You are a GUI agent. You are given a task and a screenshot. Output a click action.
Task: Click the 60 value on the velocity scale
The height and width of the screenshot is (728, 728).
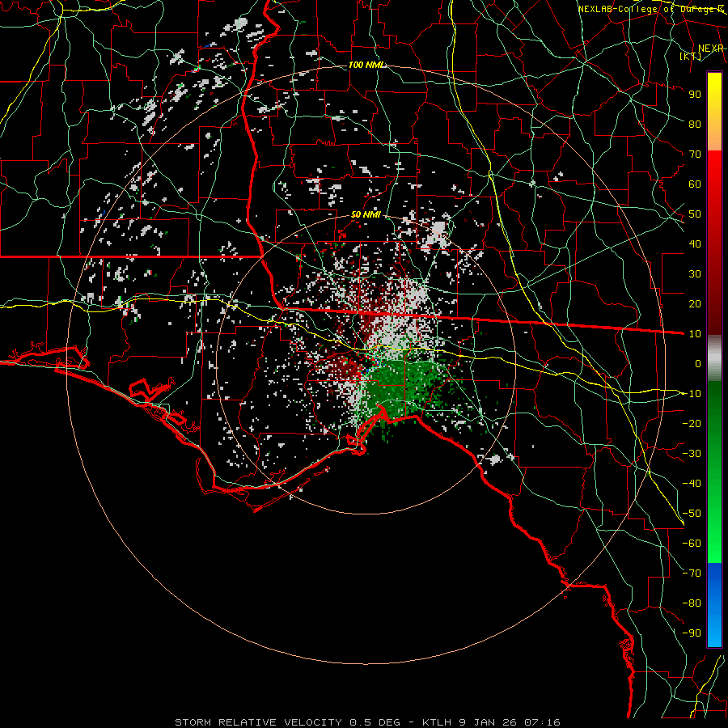[x=695, y=184]
